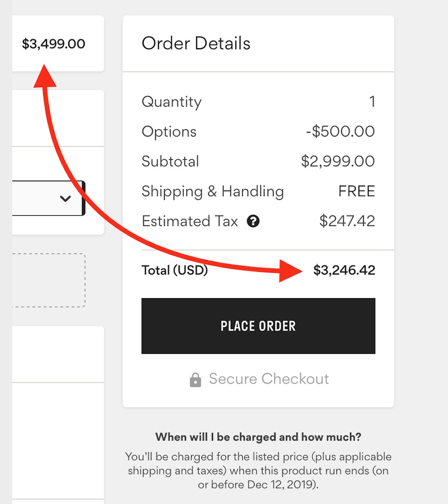
Task: Click the Estimated Tax help question-mark icon
Action: tap(253, 221)
